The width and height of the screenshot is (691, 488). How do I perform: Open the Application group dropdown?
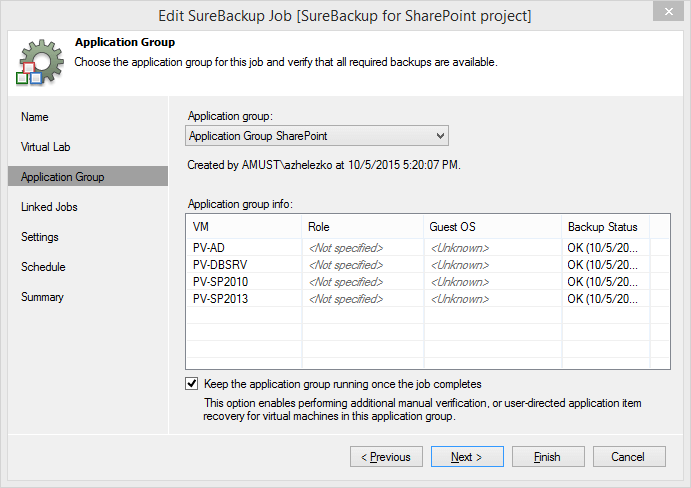(x=317, y=136)
